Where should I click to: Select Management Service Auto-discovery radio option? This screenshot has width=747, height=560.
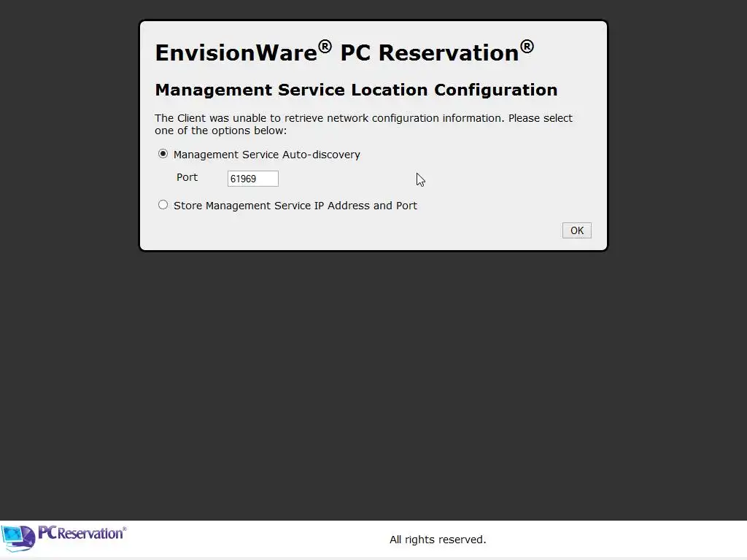163,154
